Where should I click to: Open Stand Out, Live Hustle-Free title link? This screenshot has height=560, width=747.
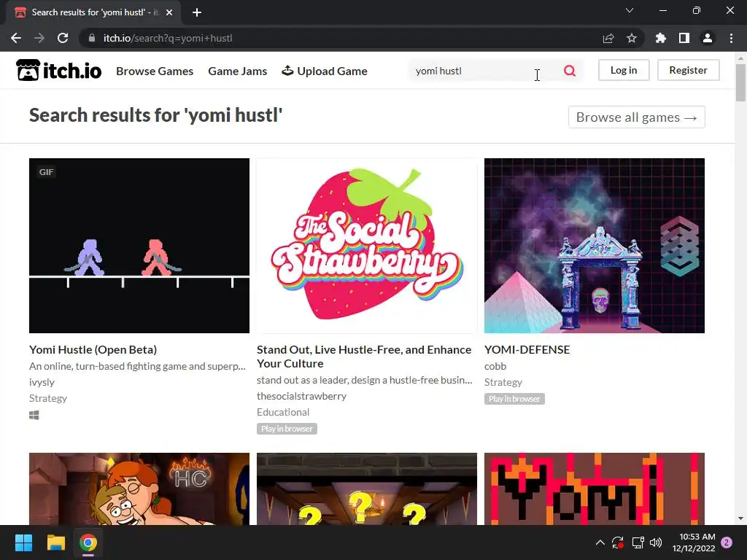click(x=364, y=356)
